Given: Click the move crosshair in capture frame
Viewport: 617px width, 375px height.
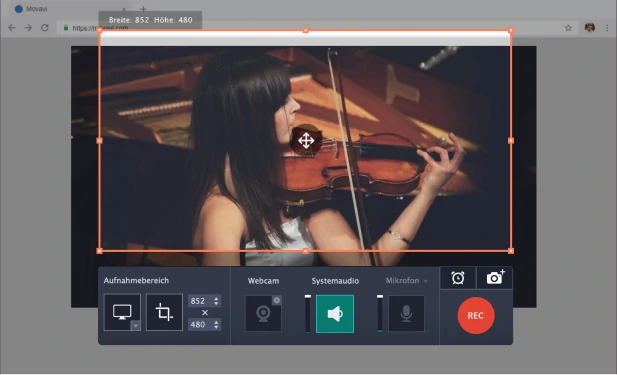Looking at the screenshot, I should point(306,140).
